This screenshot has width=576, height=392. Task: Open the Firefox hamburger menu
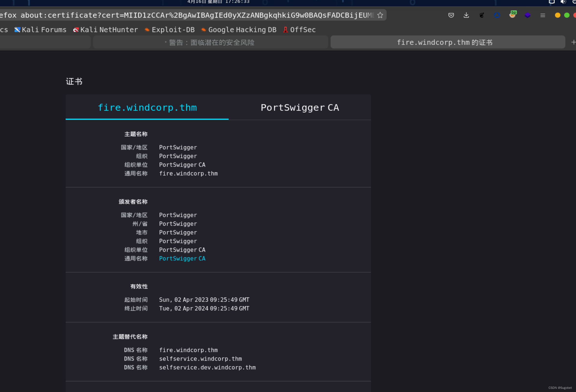tap(543, 15)
